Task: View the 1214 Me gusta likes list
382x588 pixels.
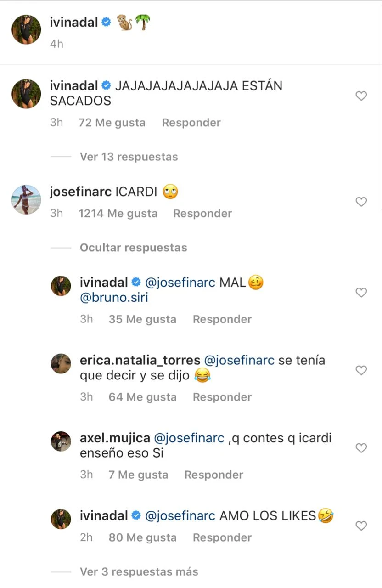Action: pos(118,213)
